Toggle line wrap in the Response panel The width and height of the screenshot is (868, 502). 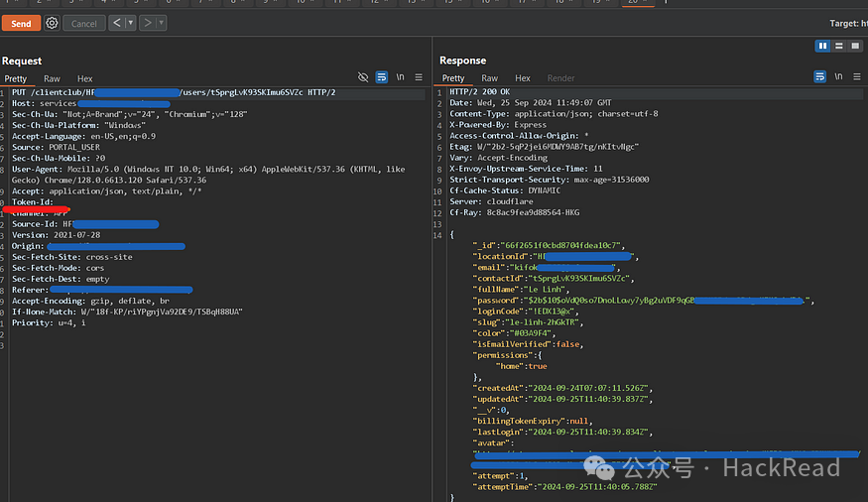click(819, 77)
